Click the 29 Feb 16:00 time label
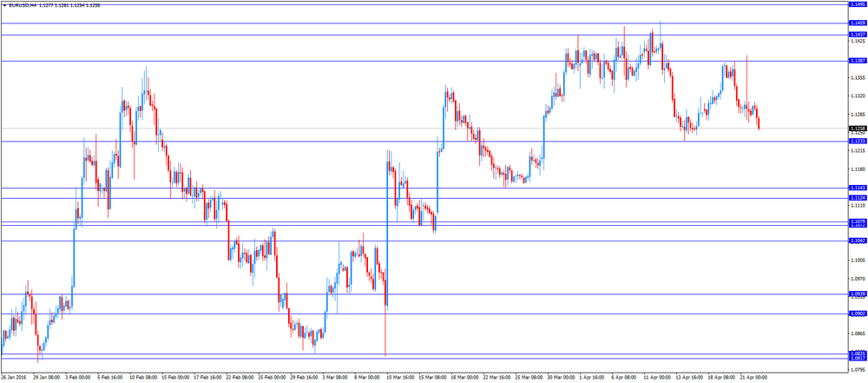Screen dimensions: 868x383 [x=305, y=377]
